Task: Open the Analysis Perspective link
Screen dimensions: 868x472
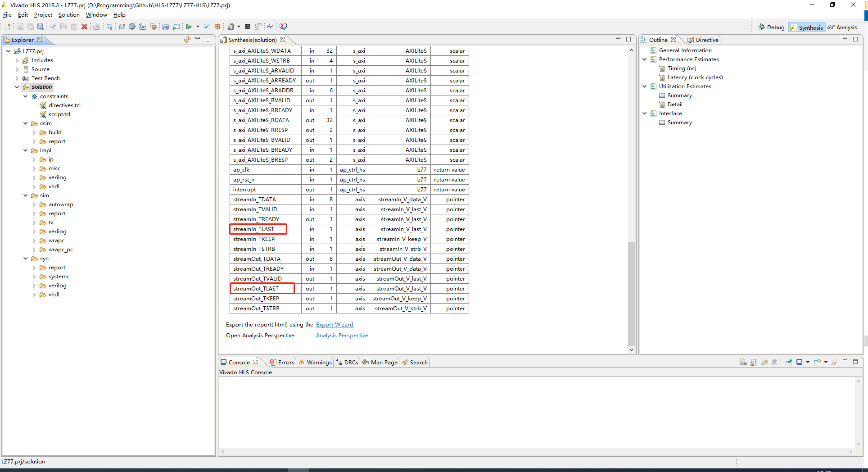Action: (342, 335)
